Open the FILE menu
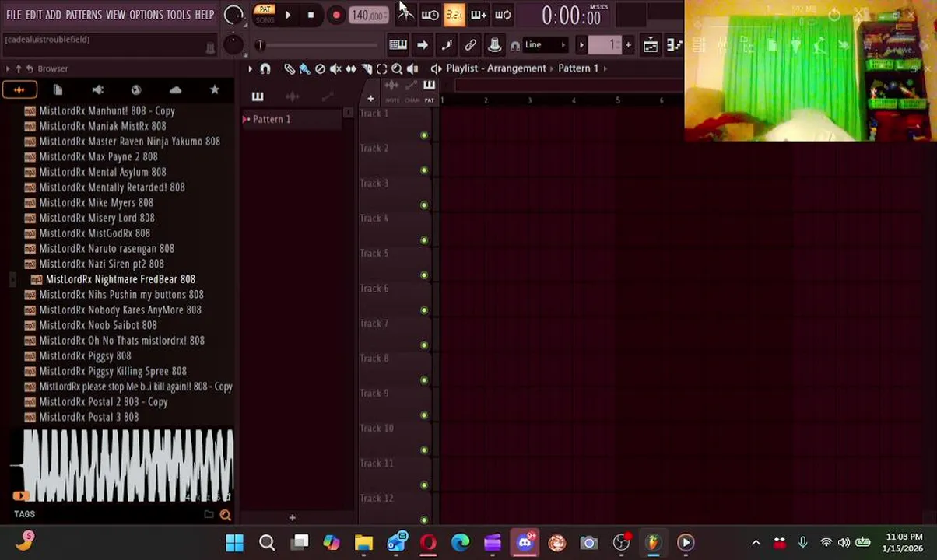 [x=14, y=15]
